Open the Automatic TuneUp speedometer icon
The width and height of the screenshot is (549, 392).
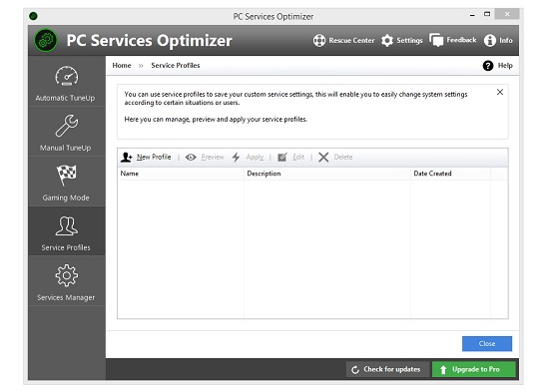[67, 76]
